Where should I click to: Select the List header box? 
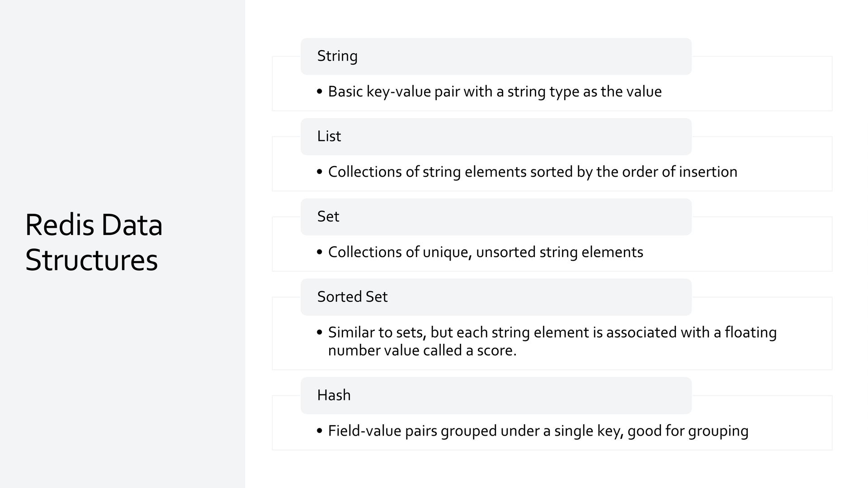(496, 136)
